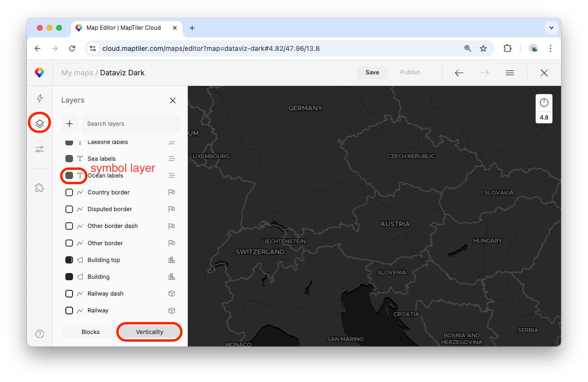Click the Save button
The width and height of the screenshot is (588, 382).
(x=372, y=72)
